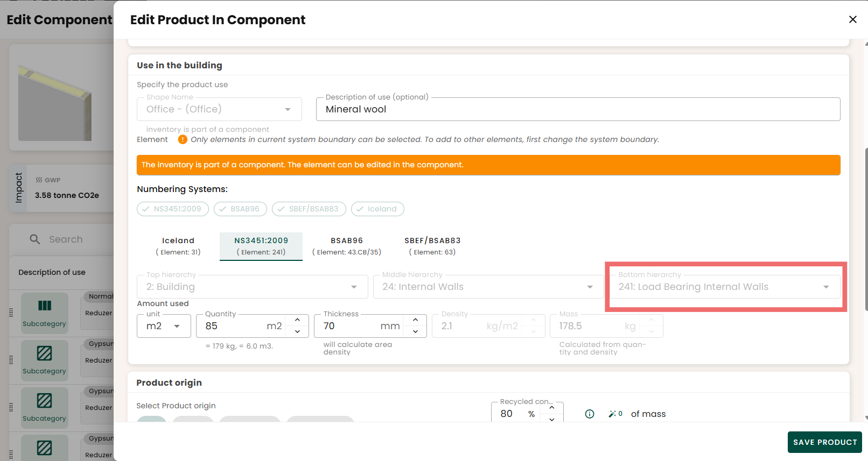This screenshot has width=868, height=461.
Task: Decrease Thickness using the down arrow
Action: click(x=415, y=331)
